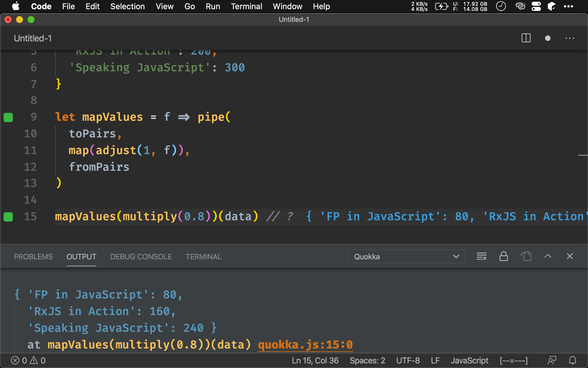Click the adjust function call on line 11

pos(116,150)
